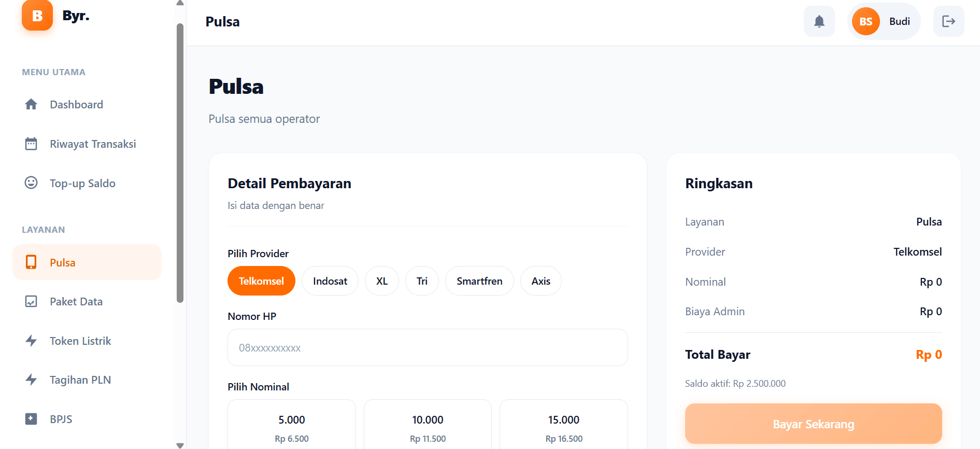Click the sidebar scroll-up arrow
This screenshot has height=449, width=980.
[180, 3]
